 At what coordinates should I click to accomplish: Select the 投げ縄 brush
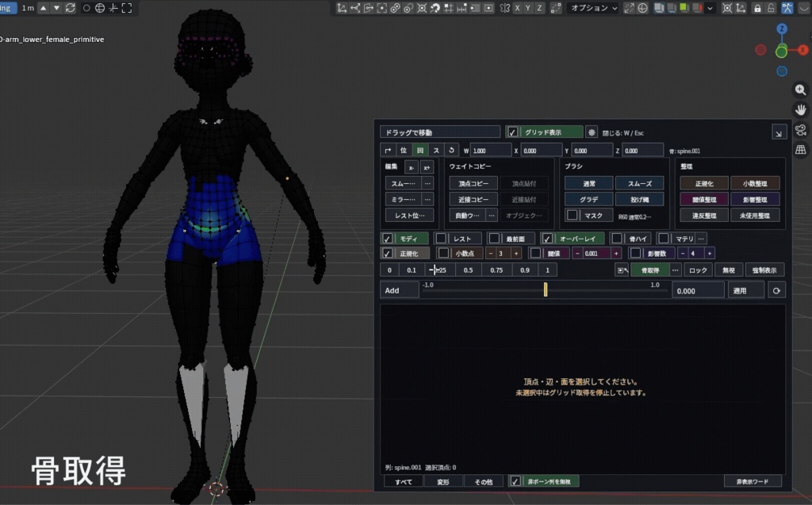pyautogui.click(x=640, y=200)
